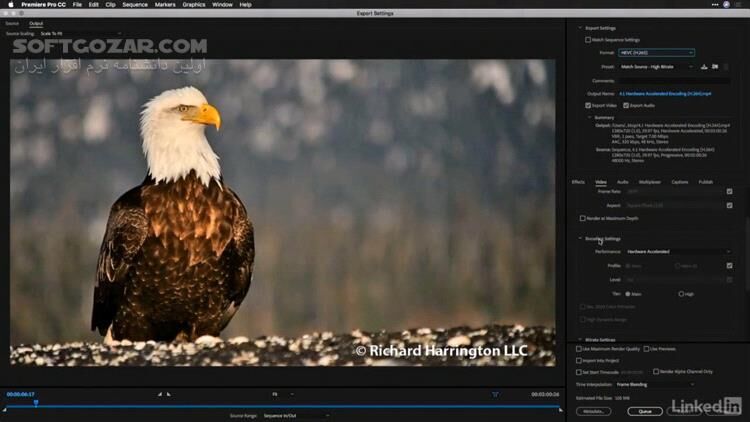The image size is (750, 422).
Task: Open the Fit zoom level dropdown
Action: pos(283,394)
